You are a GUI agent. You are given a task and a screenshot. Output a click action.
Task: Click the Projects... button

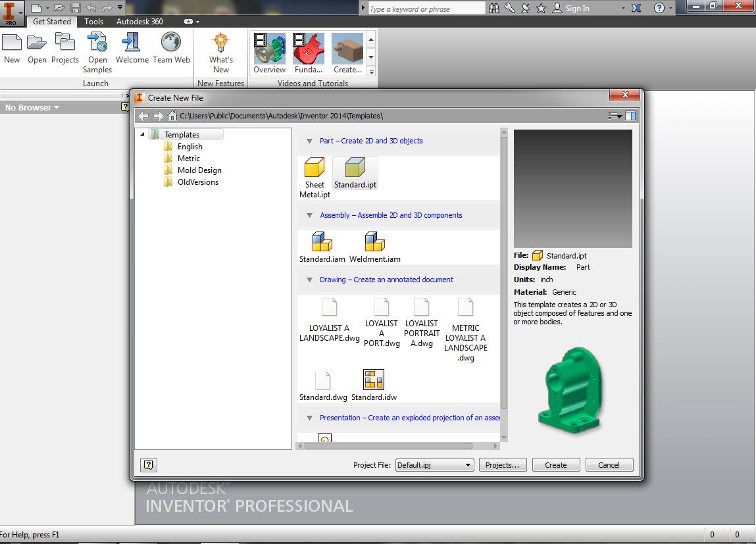click(x=502, y=464)
